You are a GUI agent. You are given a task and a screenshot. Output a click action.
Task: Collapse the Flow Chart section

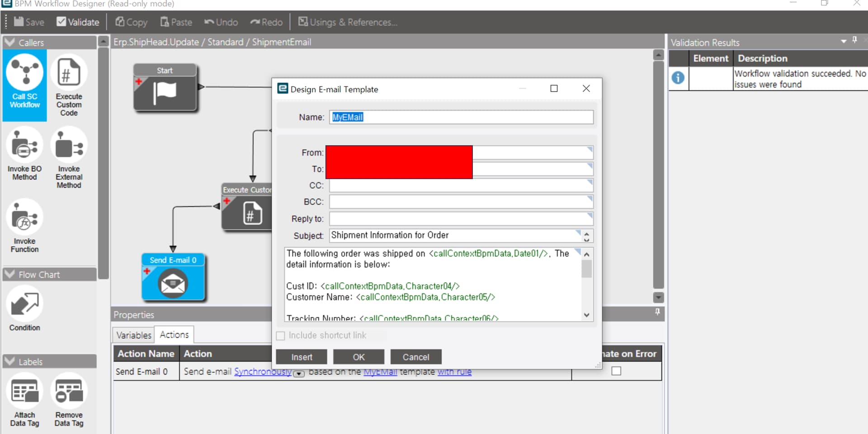point(10,274)
